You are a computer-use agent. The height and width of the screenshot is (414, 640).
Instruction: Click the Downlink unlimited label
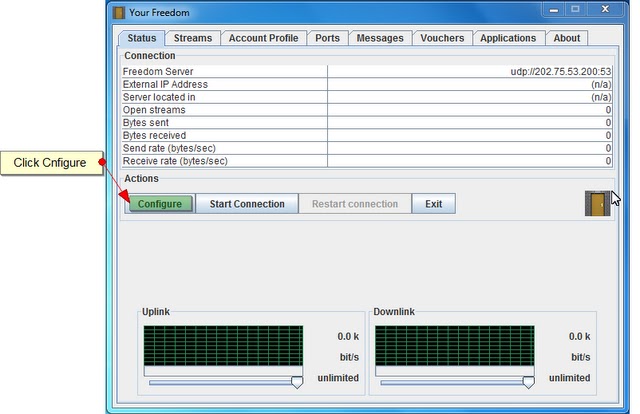click(x=569, y=378)
